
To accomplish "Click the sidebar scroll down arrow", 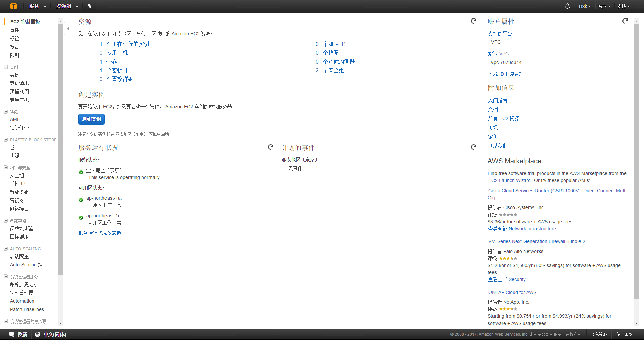I will pos(60,323).
